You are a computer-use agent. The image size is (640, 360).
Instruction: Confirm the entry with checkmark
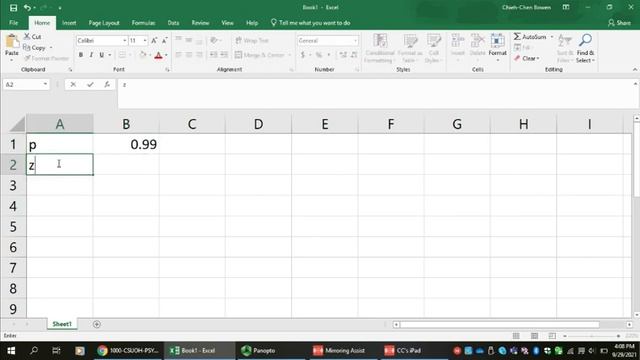(x=90, y=84)
